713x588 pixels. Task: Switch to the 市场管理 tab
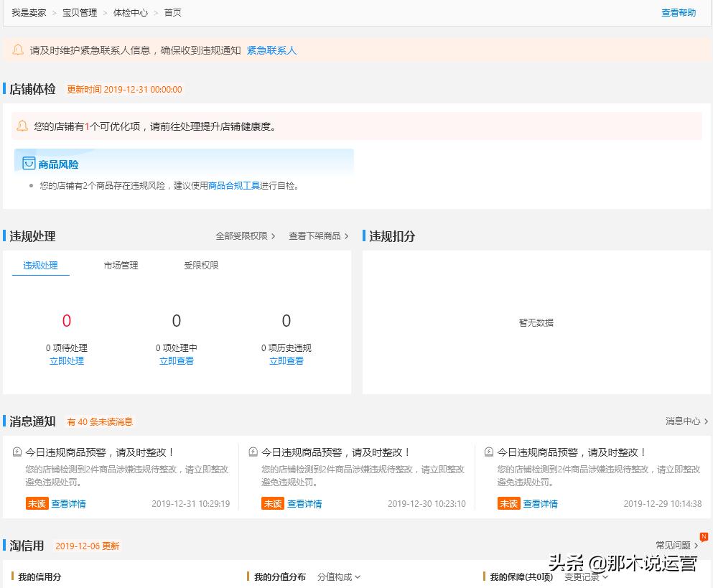pos(120,265)
